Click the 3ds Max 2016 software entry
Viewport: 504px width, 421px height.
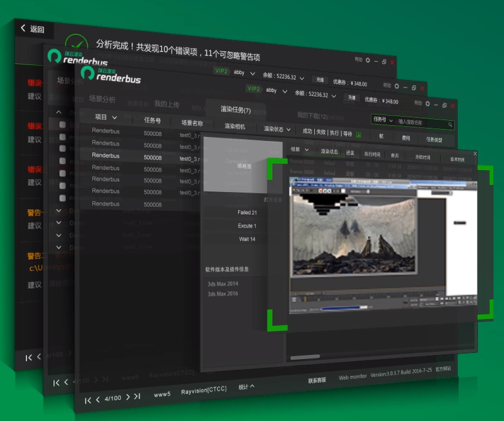[223, 294]
